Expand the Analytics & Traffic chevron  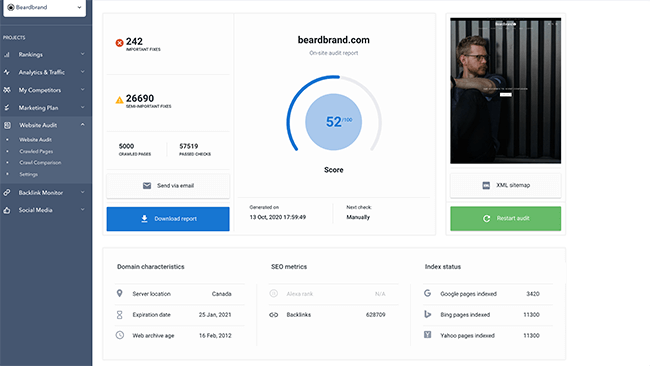coord(82,72)
